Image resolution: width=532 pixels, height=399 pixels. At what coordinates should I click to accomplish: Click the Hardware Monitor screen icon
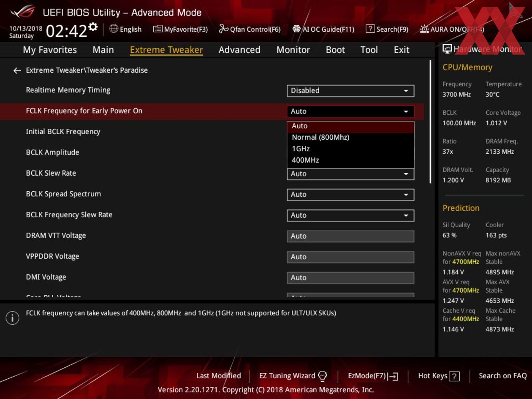[447, 49]
